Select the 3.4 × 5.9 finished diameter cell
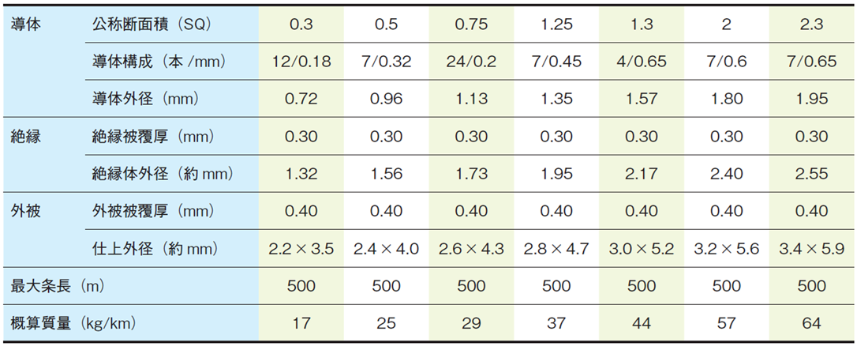The height and width of the screenshot is (350, 868). tap(812, 249)
